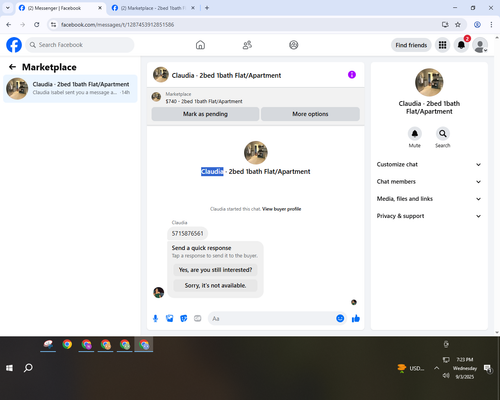
Task: Click the message input field Aa
Action: 272,318
